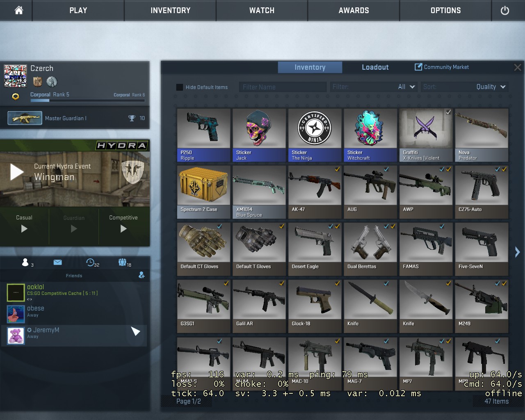This screenshot has height=420, width=525.
Task: Go to the home screen icon
Action: click(x=19, y=10)
